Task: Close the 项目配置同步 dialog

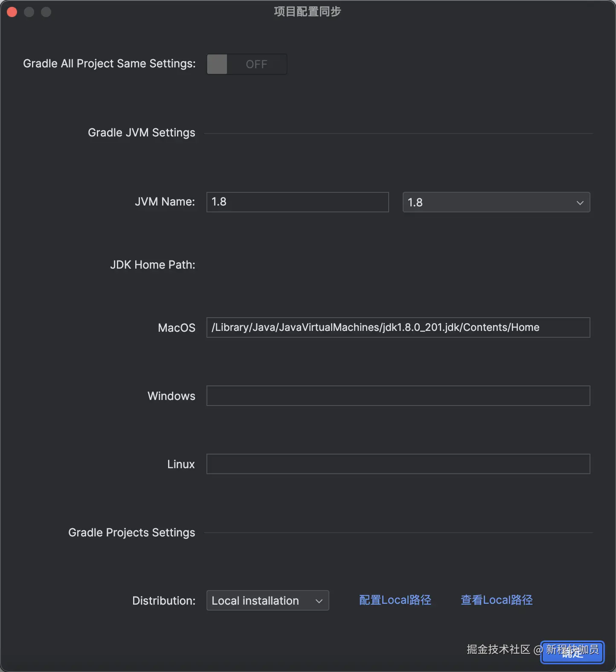Action: point(12,12)
